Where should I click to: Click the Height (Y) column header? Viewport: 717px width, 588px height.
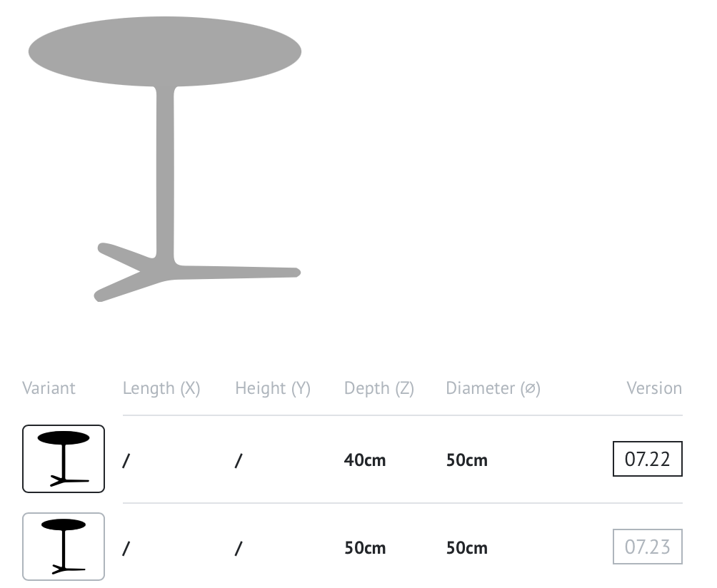(273, 388)
